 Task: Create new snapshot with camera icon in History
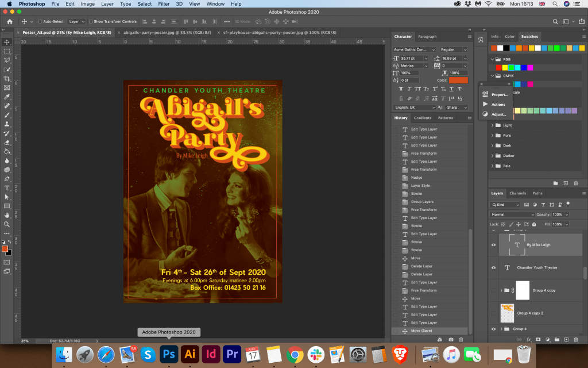tap(451, 340)
